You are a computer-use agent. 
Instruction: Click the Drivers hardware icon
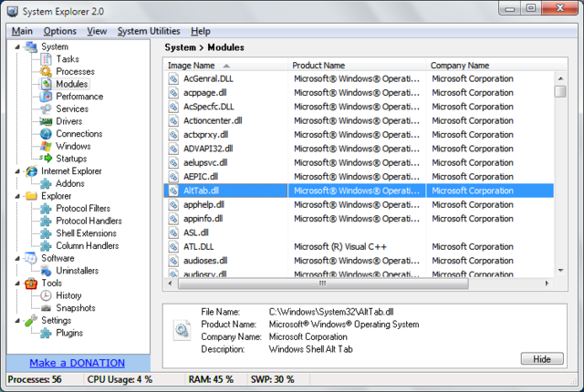tap(46, 121)
